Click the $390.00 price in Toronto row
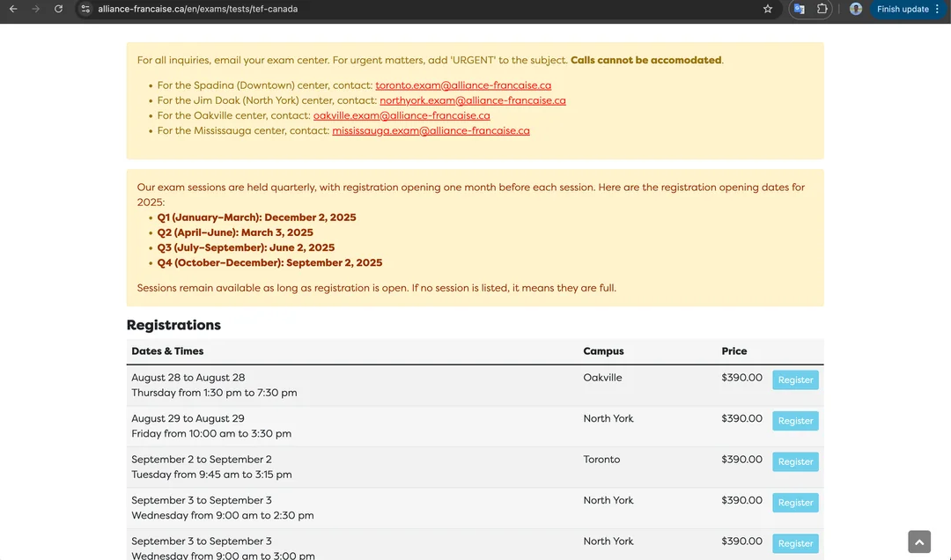Screen dimensions: 951x560 pos(741,460)
